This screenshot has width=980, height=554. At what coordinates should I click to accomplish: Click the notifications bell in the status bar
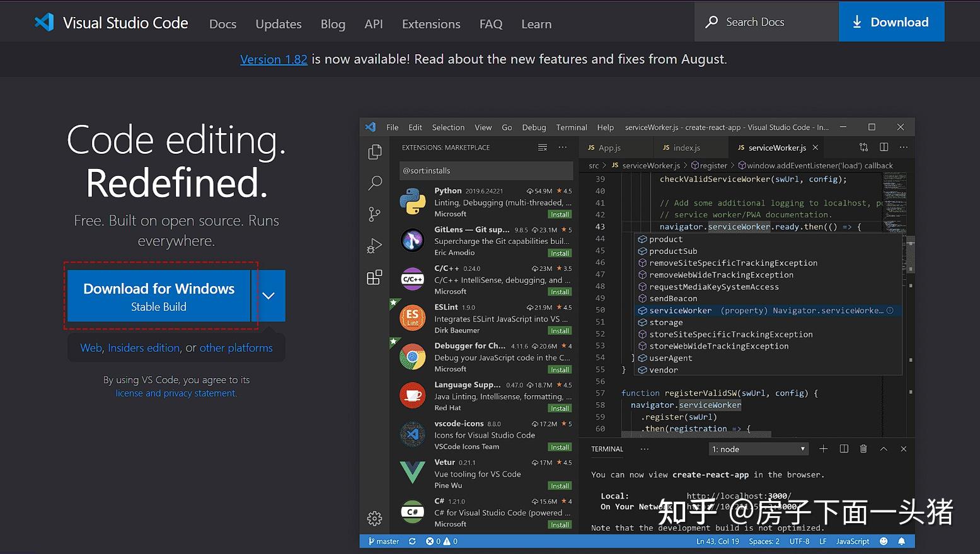901,541
